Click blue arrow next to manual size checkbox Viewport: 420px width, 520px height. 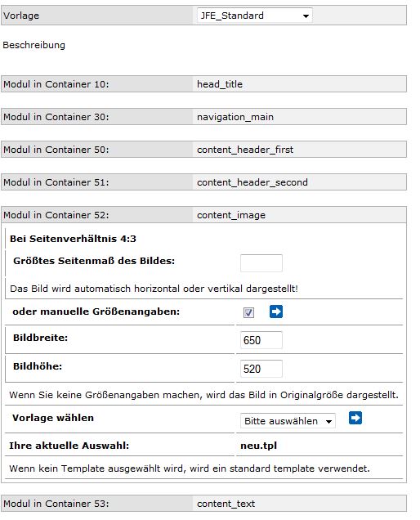click(x=276, y=312)
